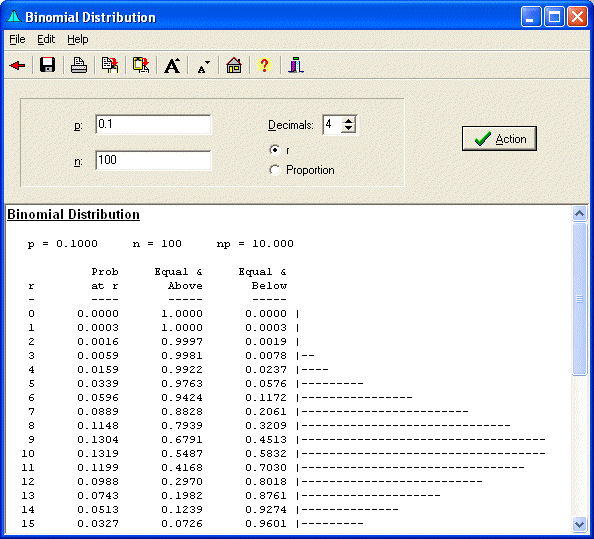This screenshot has width=594, height=539.
Task: Click the scrollbar up arrow
Action: 579,214
